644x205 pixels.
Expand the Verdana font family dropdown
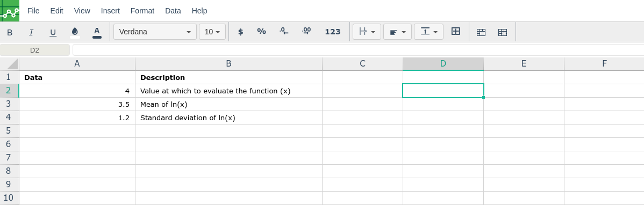click(155, 32)
